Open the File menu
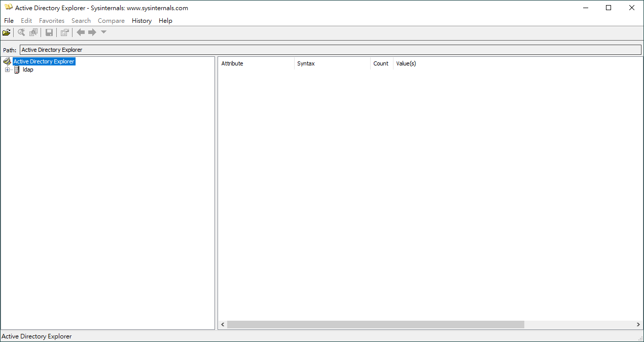Image resolution: width=644 pixels, height=342 pixels. tap(9, 21)
